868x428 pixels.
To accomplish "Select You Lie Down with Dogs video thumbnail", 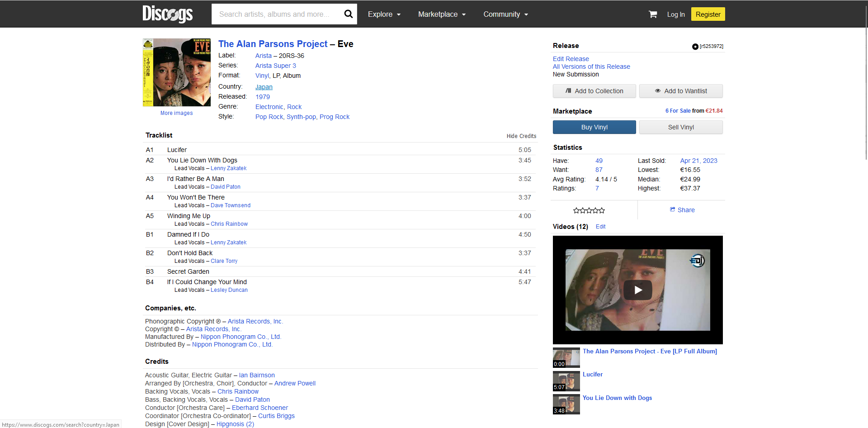I will tap(566, 404).
